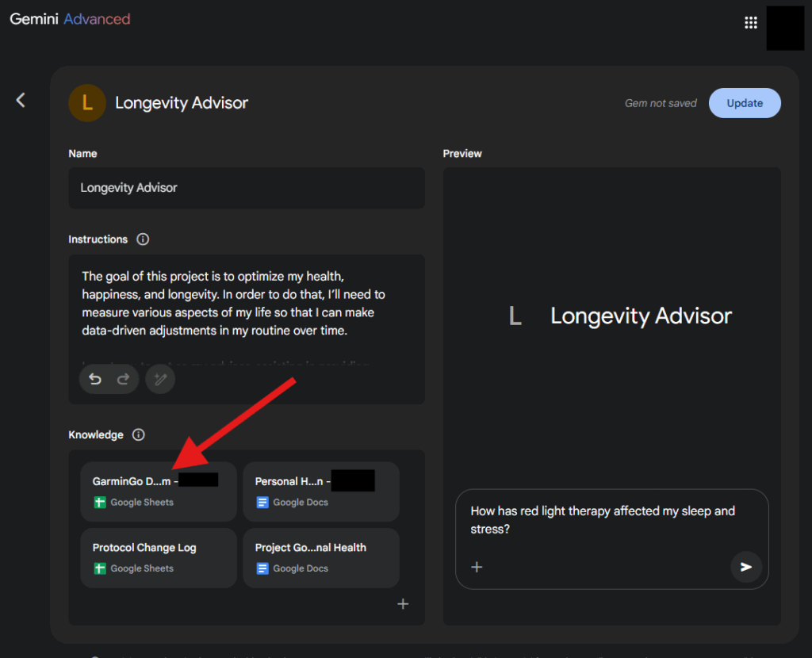Click the Instructions info icon

click(143, 239)
